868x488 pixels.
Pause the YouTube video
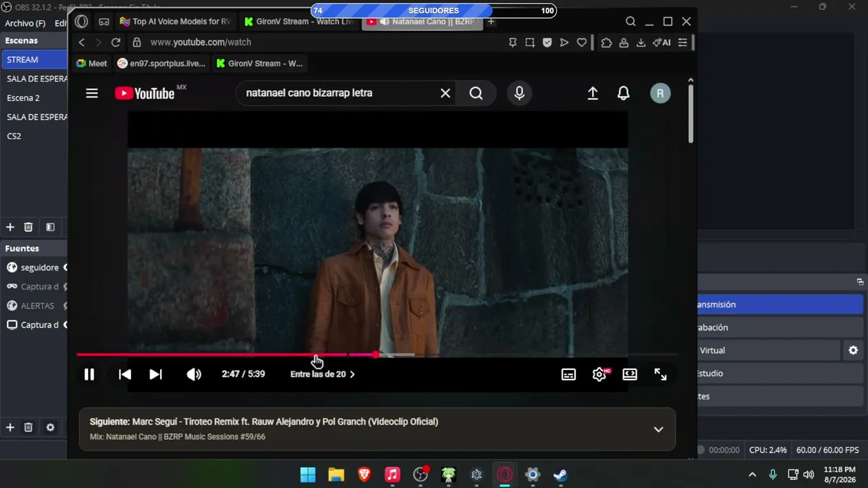89,374
